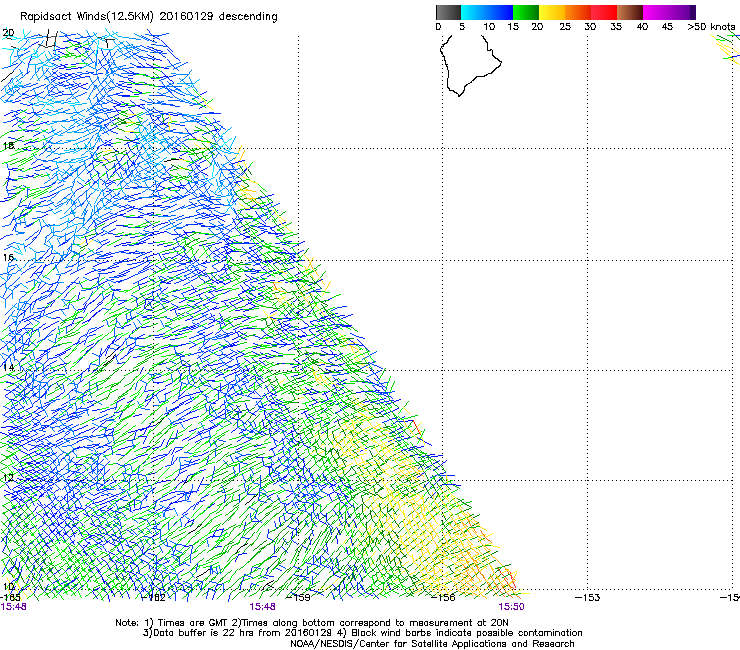
Task: Click legend tick label 40
Action: [642, 27]
